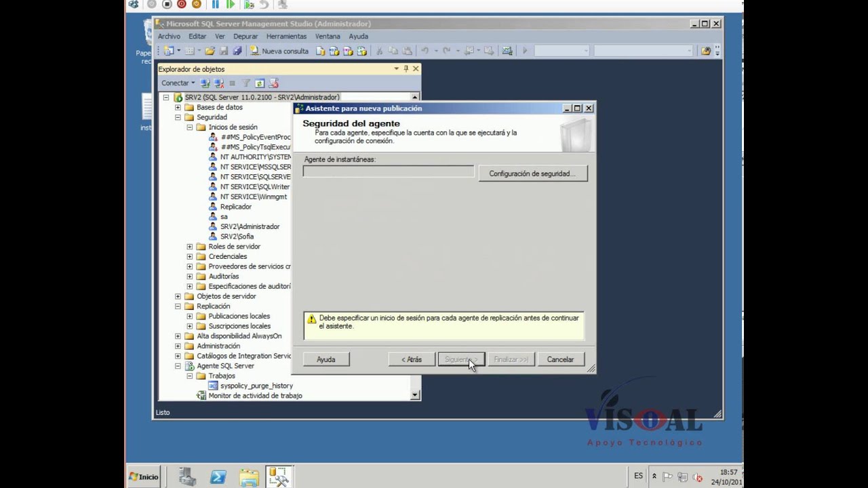Click the Action Center flag icon in tray

click(x=668, y=477)
